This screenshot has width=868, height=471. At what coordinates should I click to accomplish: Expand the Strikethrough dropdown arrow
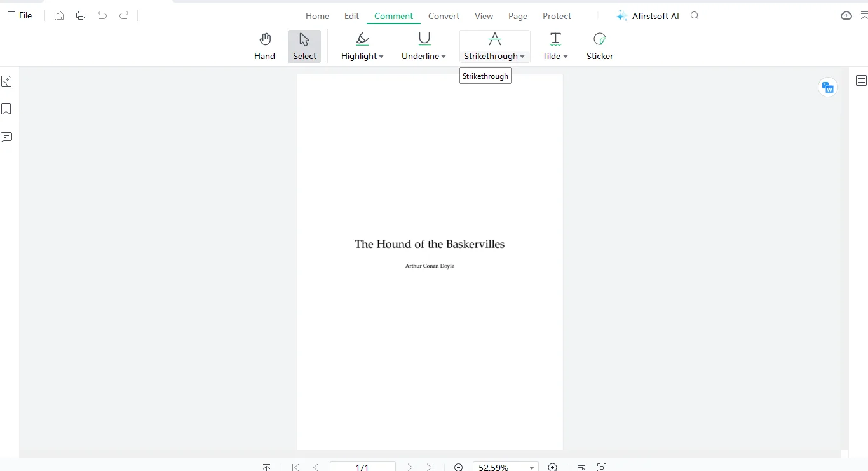(x=522, y=57)
